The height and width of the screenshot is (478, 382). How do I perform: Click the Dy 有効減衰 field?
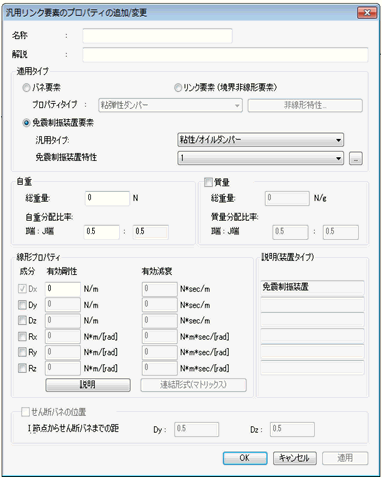coord(160,305)
